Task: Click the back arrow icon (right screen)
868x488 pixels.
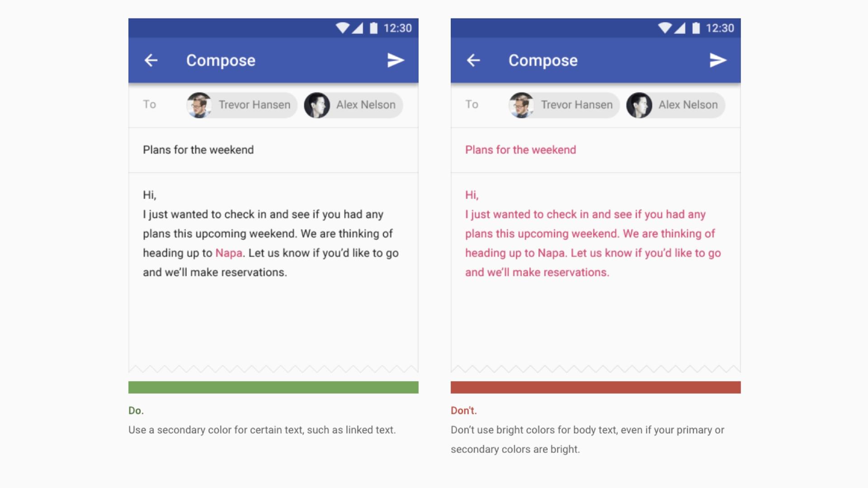Action: tap(473, 60)
